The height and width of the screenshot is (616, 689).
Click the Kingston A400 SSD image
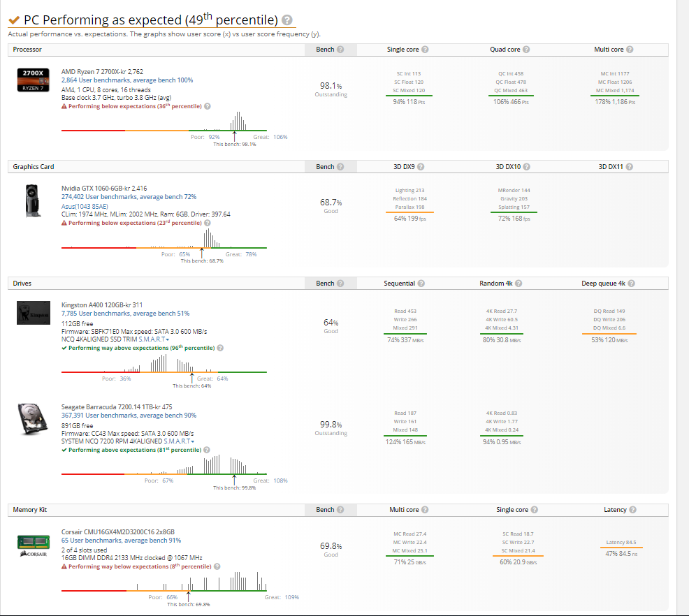(x=34, y=313)
